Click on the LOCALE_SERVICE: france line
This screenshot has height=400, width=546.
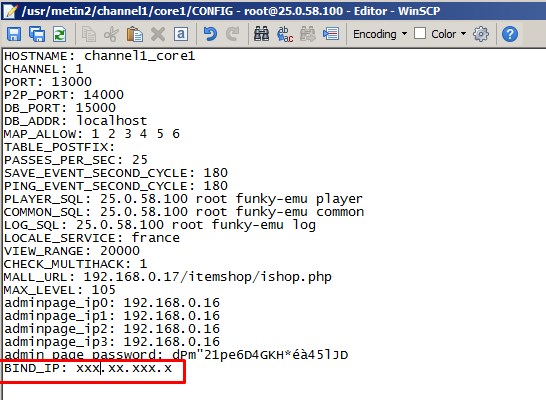click(92, 238)
